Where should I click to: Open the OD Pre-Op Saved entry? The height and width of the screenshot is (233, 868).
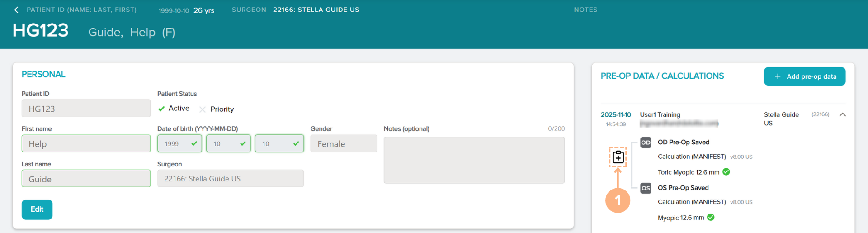(x=683, y=143)
